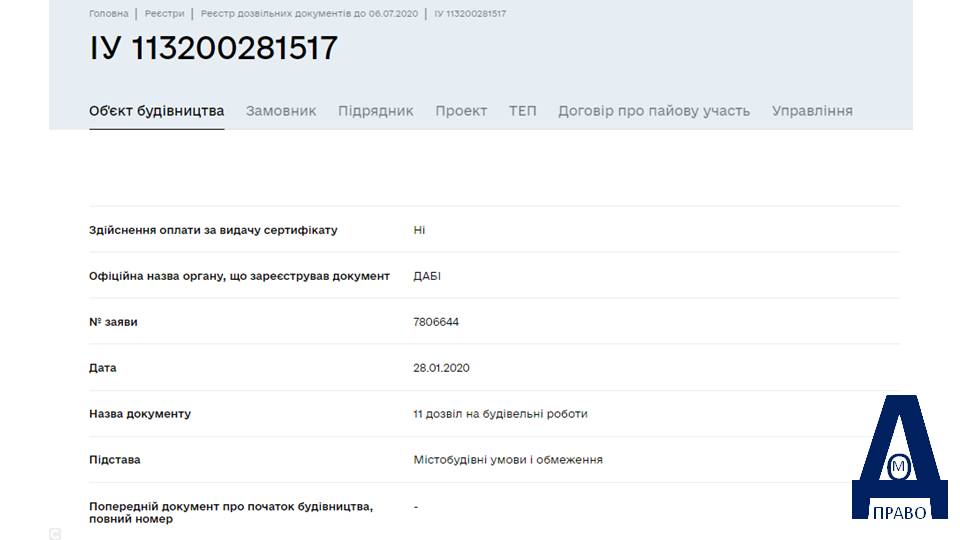Image resolution: width=960 pixels, height=540 pixels.
Task: Click the date value 28.01.2020
Action: [x=441, y=368]
